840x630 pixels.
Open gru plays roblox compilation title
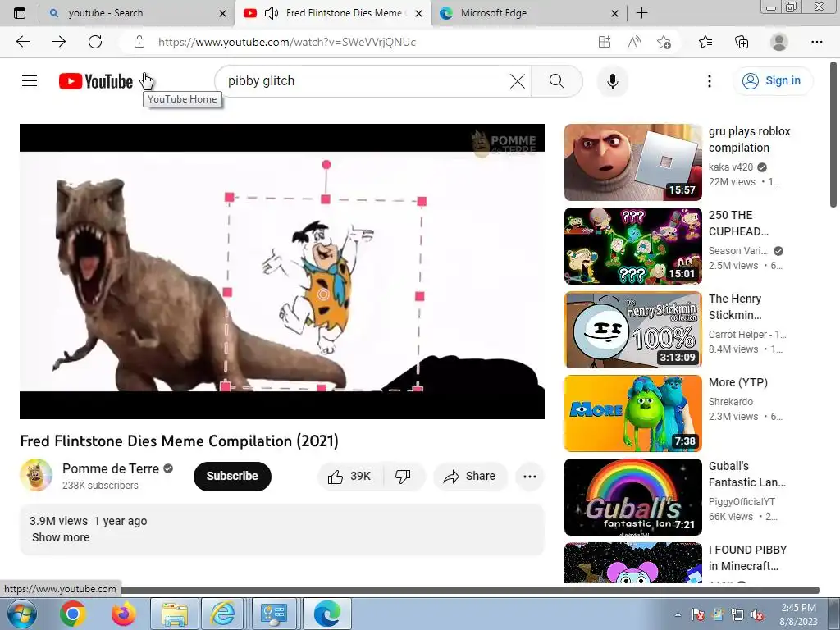pos(749,139)
